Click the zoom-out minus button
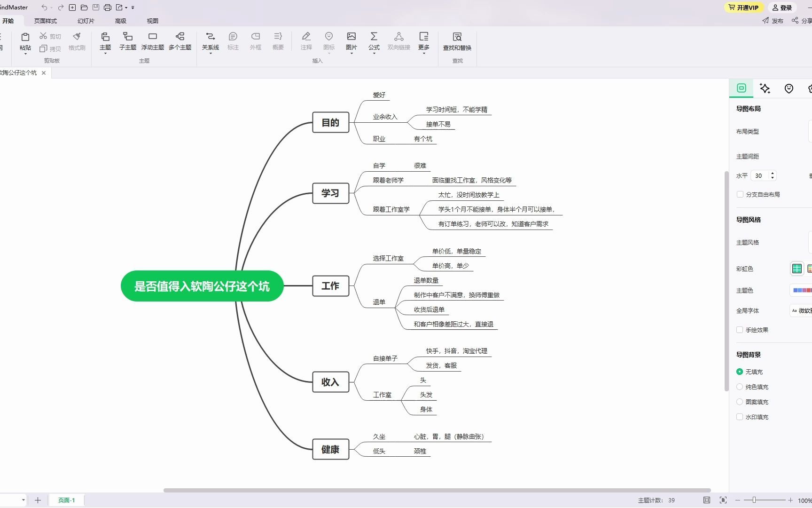This screenshot has height=508, width=812. pyautogui.click(x=737, y=500)
